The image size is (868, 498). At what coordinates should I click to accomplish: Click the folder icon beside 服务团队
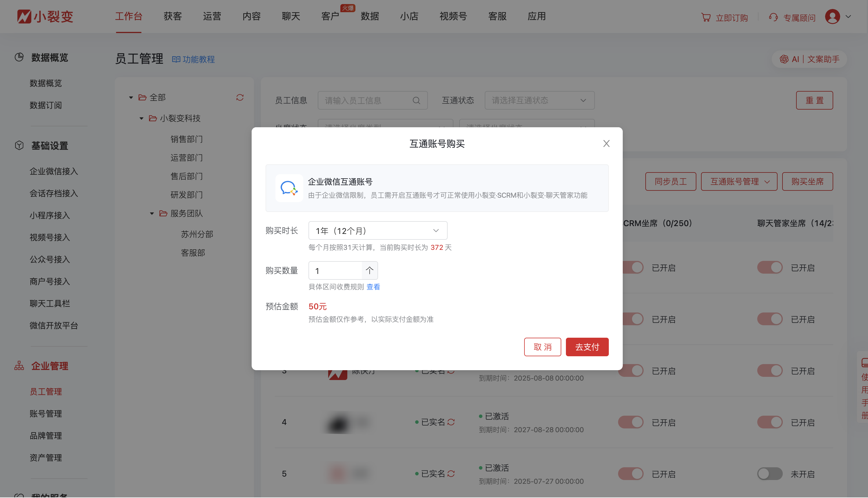coord(164,213)
